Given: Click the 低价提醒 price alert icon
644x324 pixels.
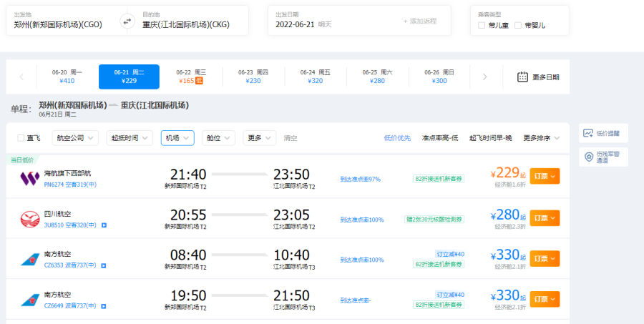Looking at the screenshot, I should tap(588, 133).
